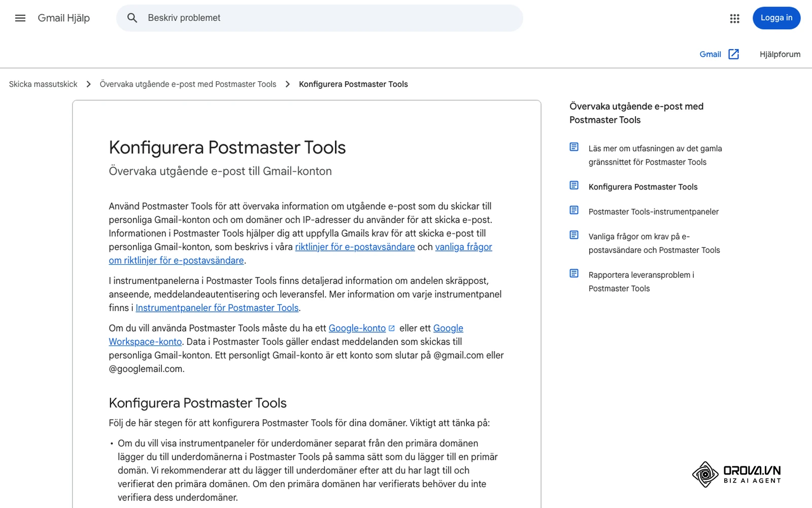Go to 'Skicka massutskick' breadcrumb
Screen dimensions: 812x508
point(43,84)
